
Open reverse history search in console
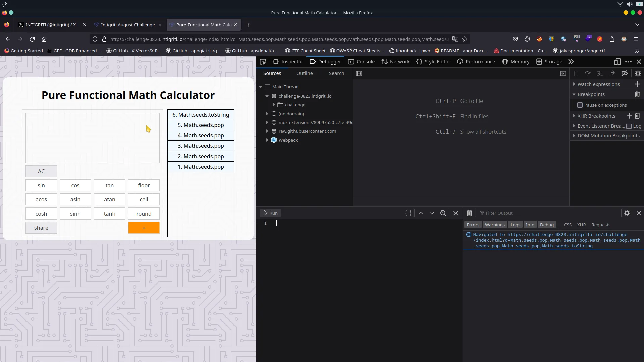[x=443, y=213]
